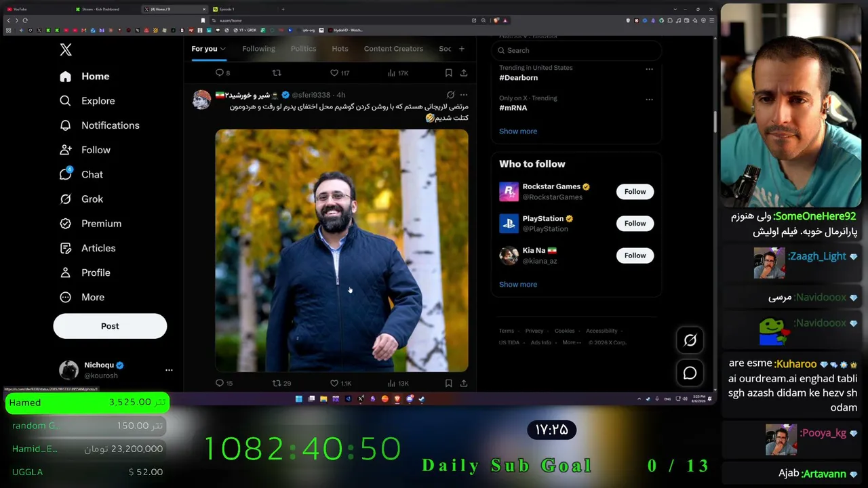Image resolution: width=868 pixels, height=488 pixels.
Task: Go to Home in the X sidebar
Action: click(85, 77)
